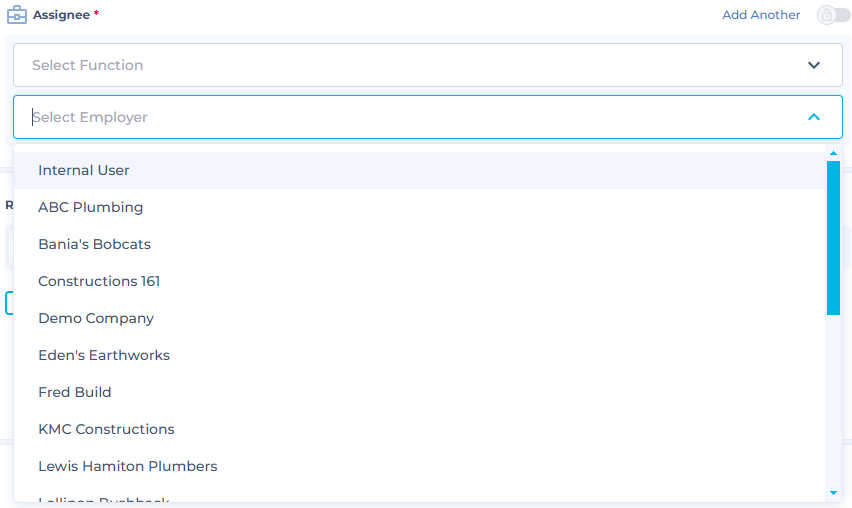Click the blue scrollbar thumb of the employer list
Screen dimensions: 852x508
tap(833, 237)
